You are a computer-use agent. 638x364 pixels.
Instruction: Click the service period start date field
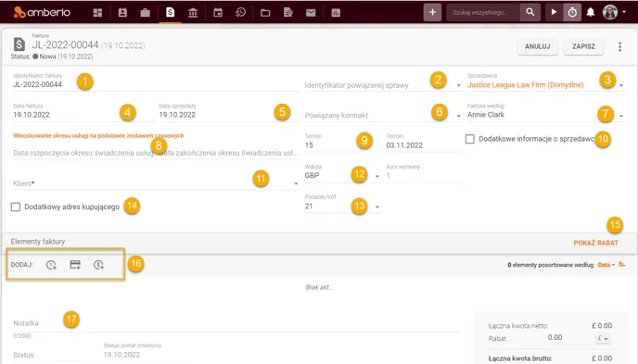83,153
